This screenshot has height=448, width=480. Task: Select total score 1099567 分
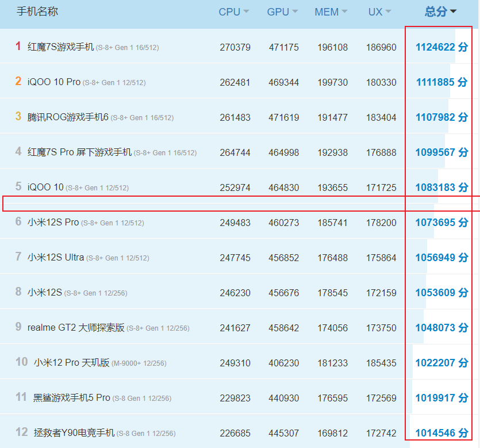[441, 152]
